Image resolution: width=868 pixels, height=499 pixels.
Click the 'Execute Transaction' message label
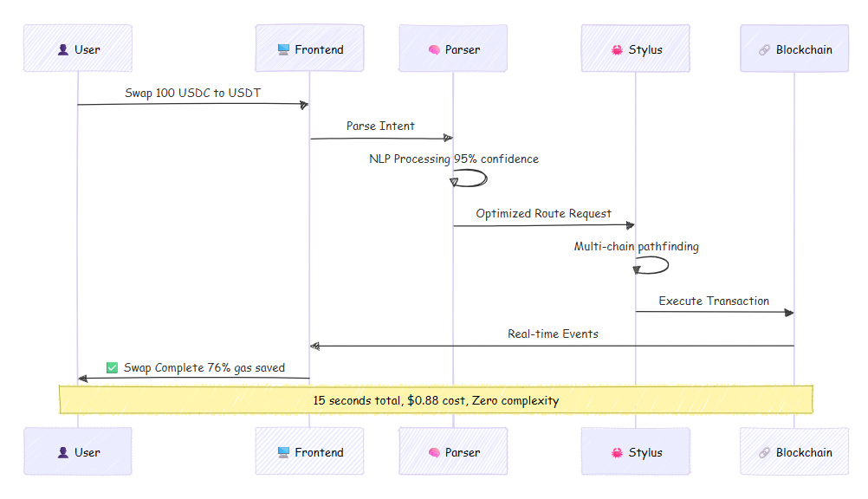pos(714,301)
